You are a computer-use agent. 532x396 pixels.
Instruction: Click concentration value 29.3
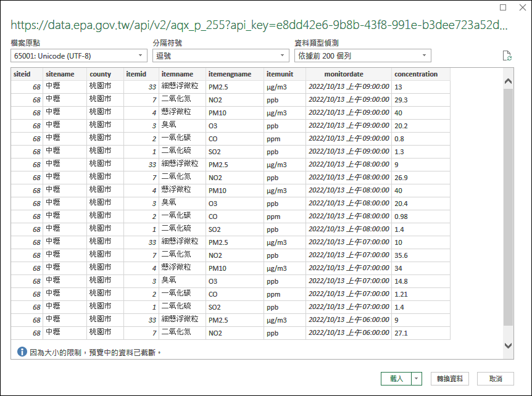[401, 100]
